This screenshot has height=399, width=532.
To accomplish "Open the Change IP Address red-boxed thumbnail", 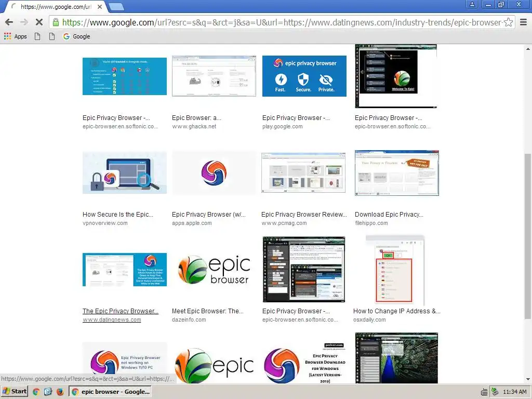I will 395,270.
